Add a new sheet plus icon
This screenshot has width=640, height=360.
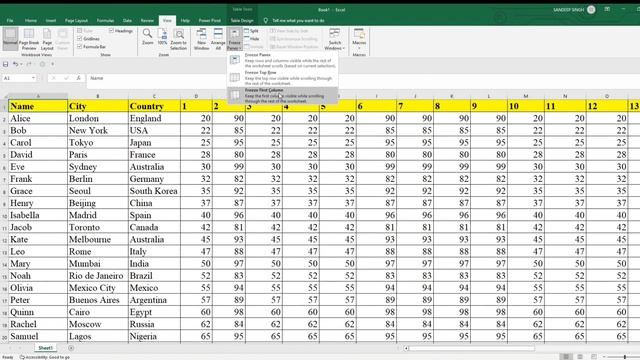coord(71,348)
